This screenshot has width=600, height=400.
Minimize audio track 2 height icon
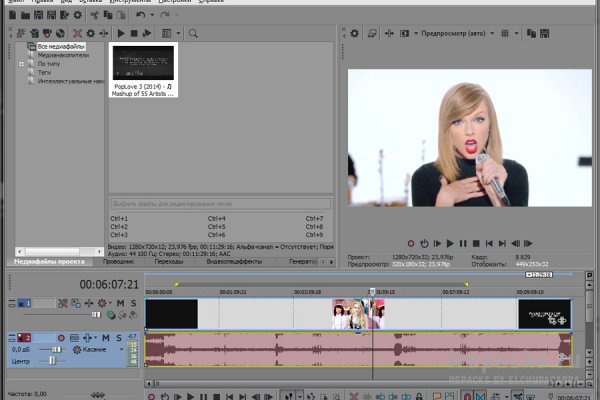click(12, 338)
